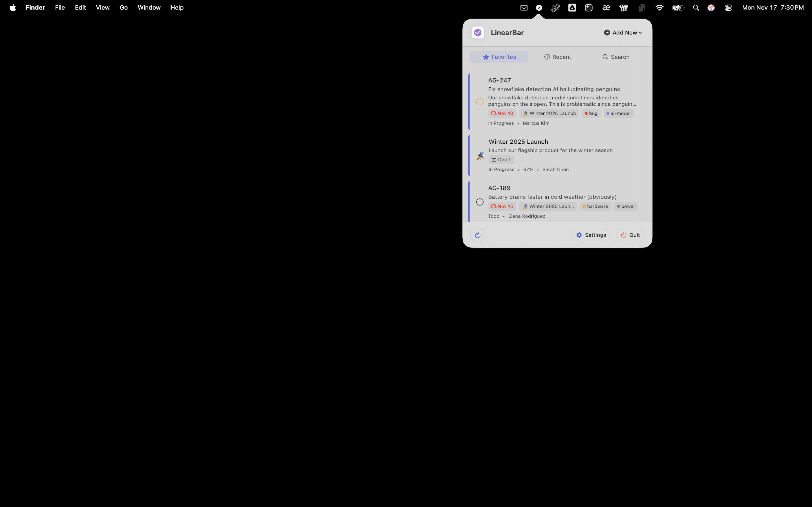Click the LinearBar app logo icon
This screenshot has height=507, width=812.
[477, 32]
